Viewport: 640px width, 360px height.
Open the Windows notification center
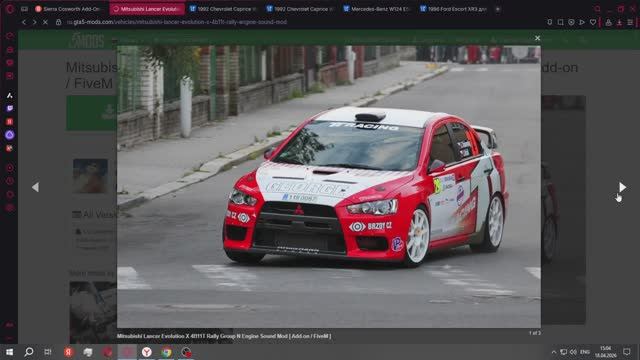click(x=627, y=352)
